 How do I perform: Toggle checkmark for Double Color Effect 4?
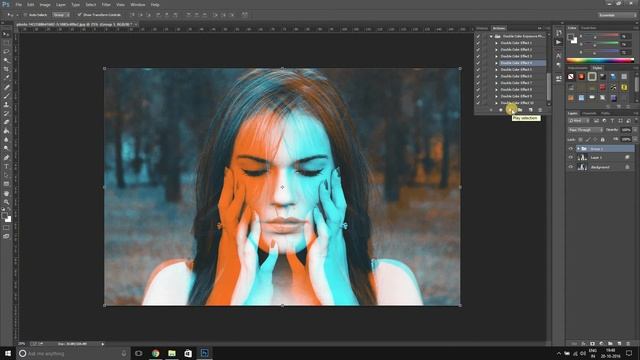(478, 63)
